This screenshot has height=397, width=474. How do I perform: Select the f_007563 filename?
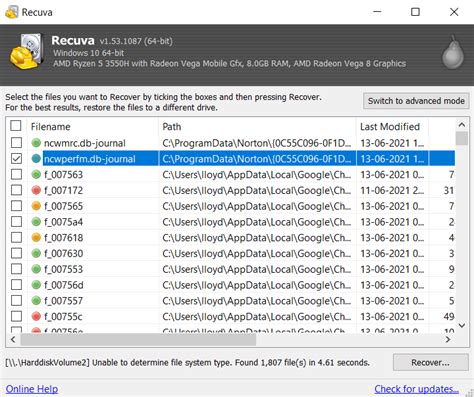[x=63, y=175]
